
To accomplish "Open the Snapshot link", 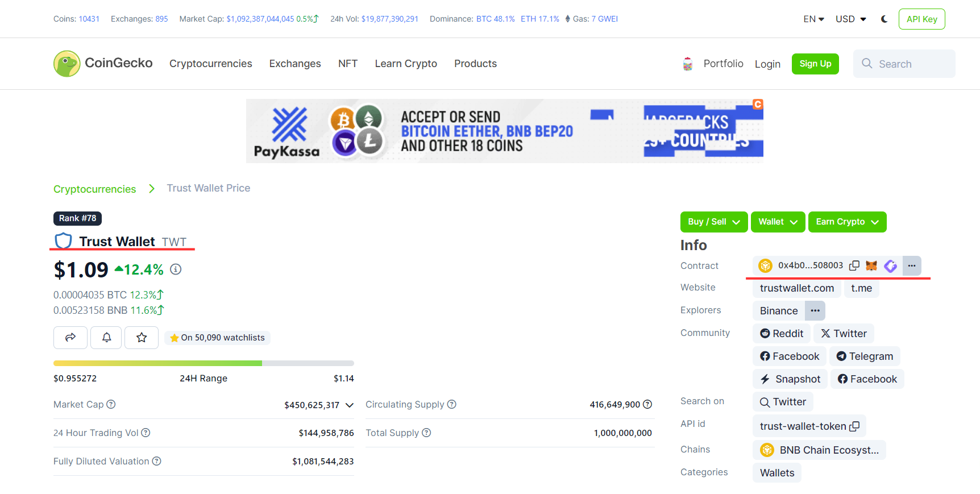I will point(790,379).
